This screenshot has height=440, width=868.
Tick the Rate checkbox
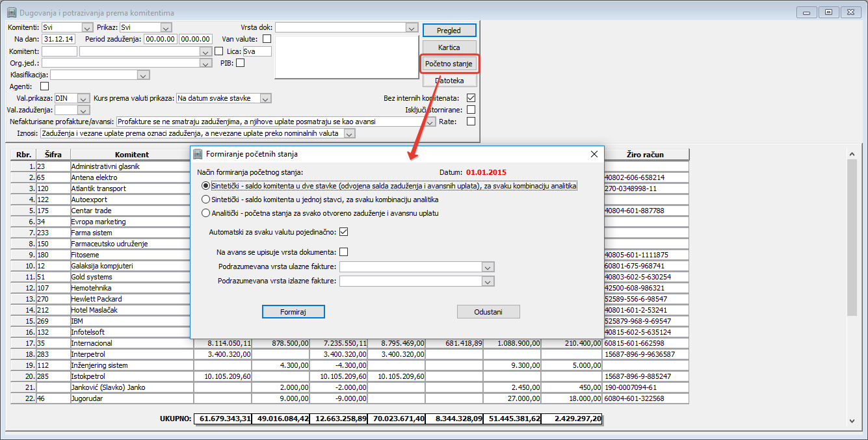point(471,121)
